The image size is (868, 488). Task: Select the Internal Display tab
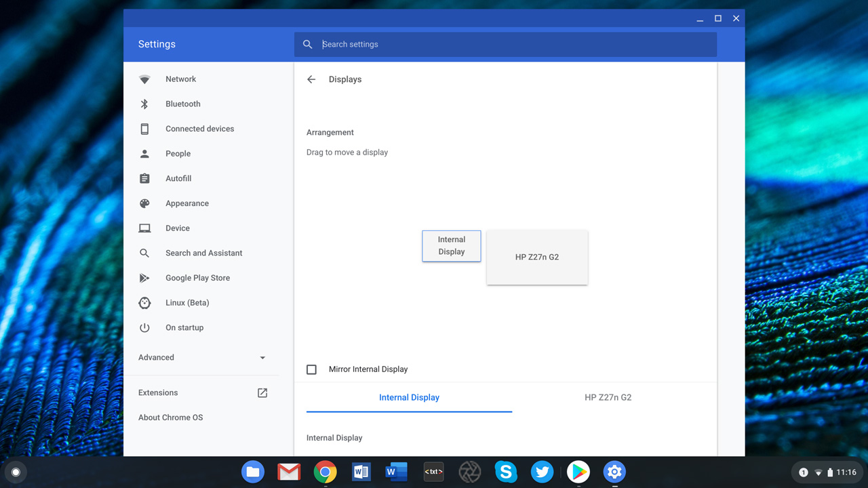click(x=409, y=397)
